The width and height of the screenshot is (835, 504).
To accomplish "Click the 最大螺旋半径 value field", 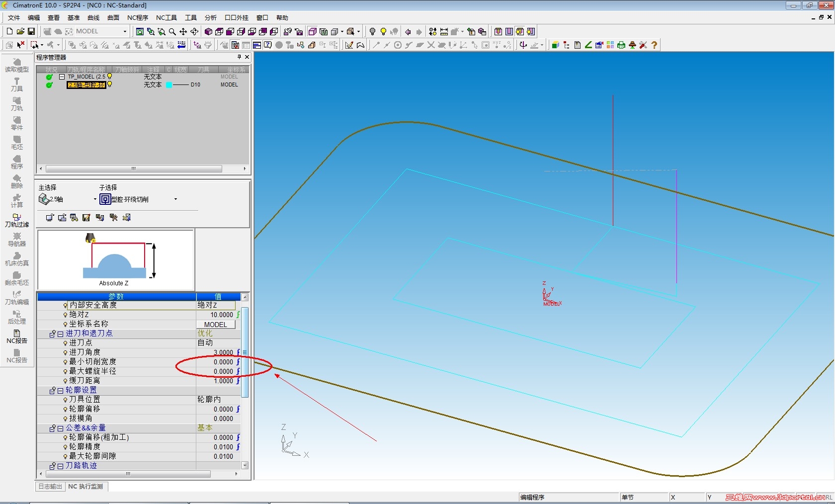I will point(216,371).
